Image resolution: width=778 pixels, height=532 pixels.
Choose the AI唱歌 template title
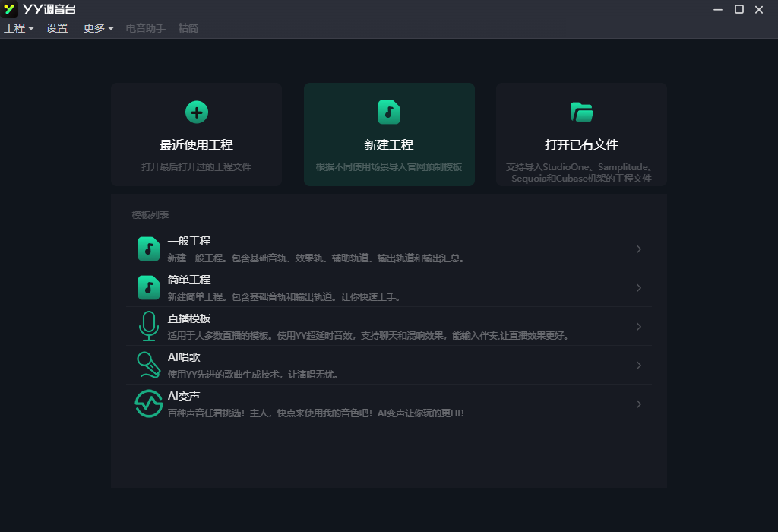[x=184, y=357]
